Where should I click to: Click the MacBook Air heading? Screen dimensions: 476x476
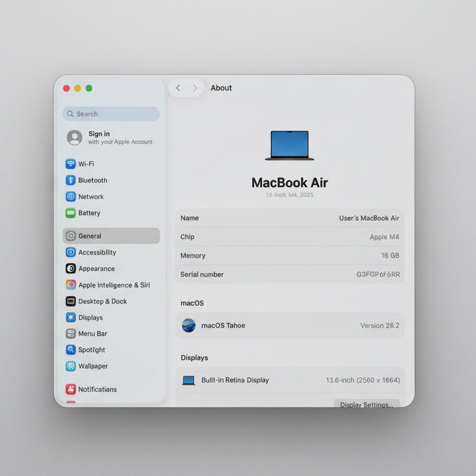click(x=289, y=183)
